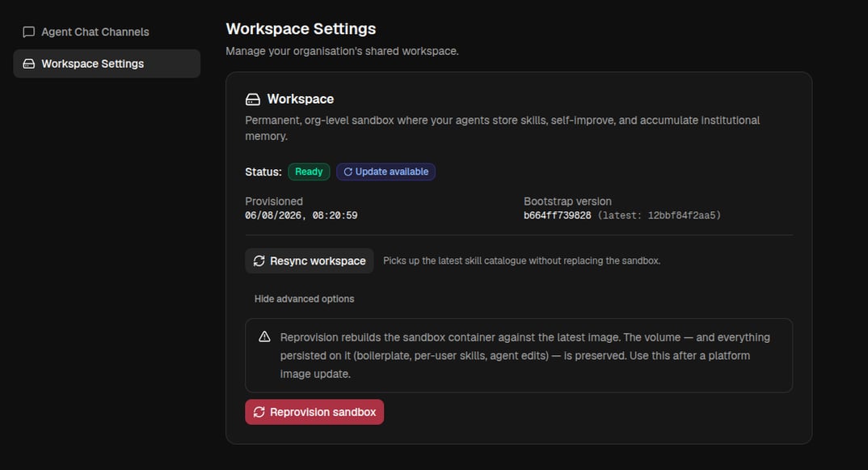868x470 pixels.
Task: Select Workspace Settings sidebar item
Action: pos(107,64)
